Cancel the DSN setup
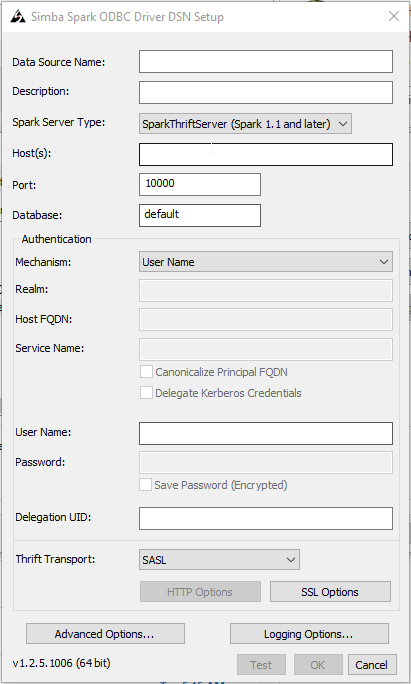 [372, 665]
